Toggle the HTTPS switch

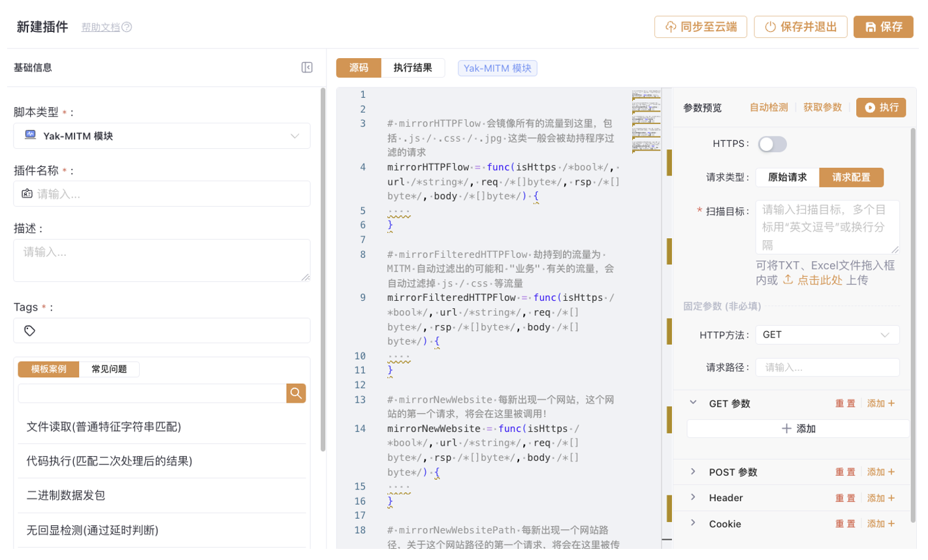click(x=772, y=144)
